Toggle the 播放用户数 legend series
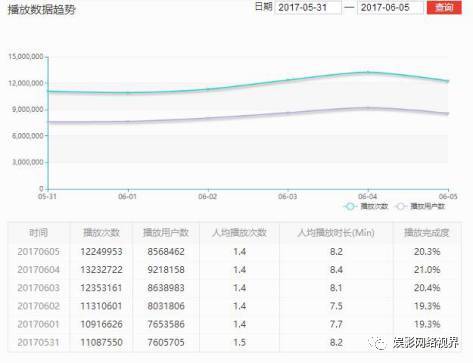This screenshot has height=363, width=473. click(420, 206)
